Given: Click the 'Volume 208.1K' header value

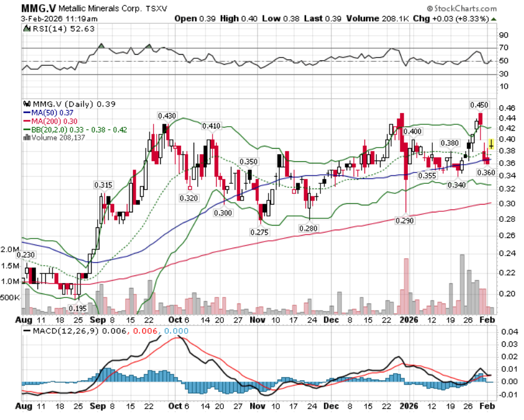Looking at the screenshot, I should tap(378, 18).
